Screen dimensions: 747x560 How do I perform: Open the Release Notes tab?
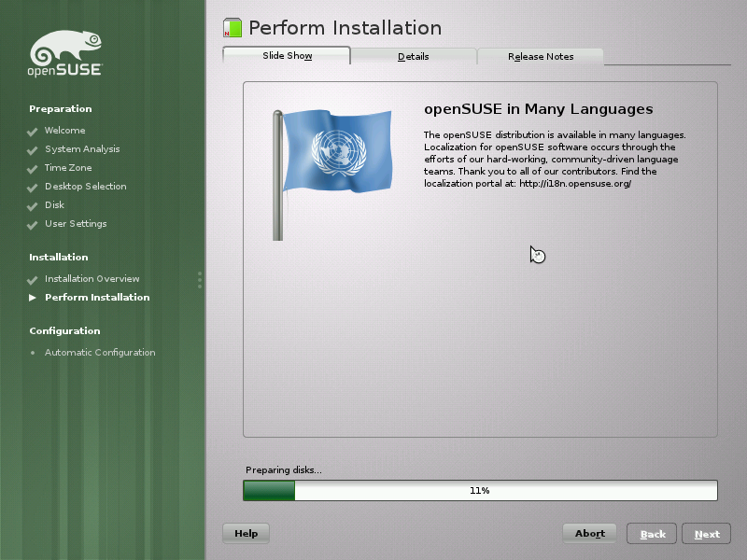point(540,56)
